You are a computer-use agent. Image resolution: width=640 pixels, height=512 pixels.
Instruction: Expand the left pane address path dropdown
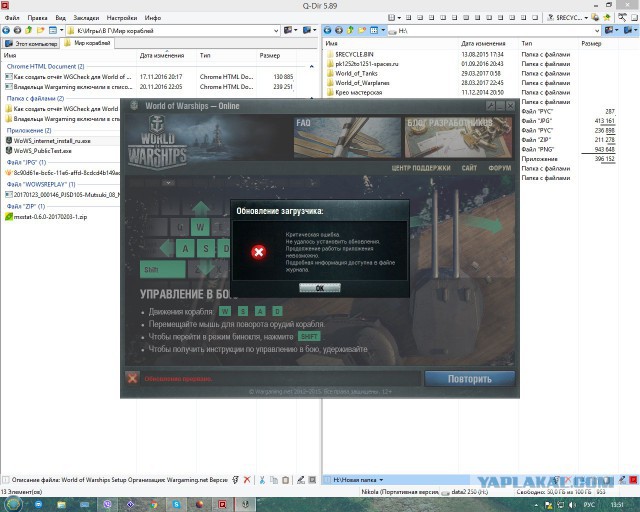(276, 31)
